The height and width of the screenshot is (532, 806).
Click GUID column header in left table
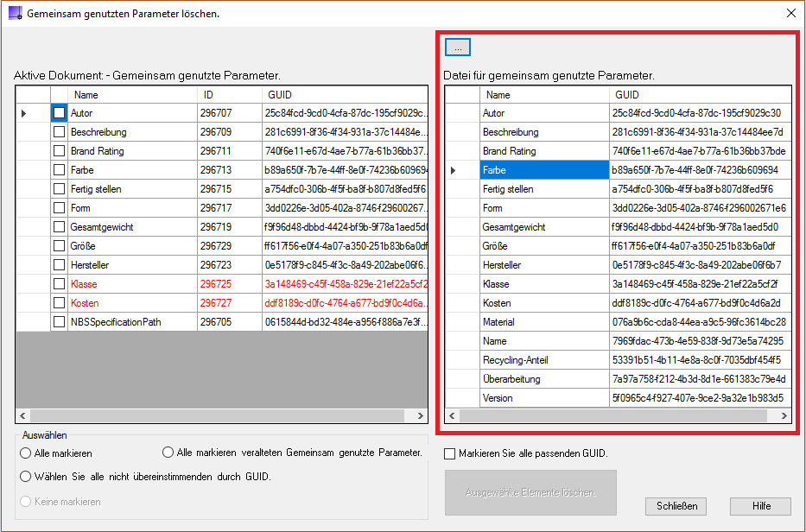(x=345, y=95)
